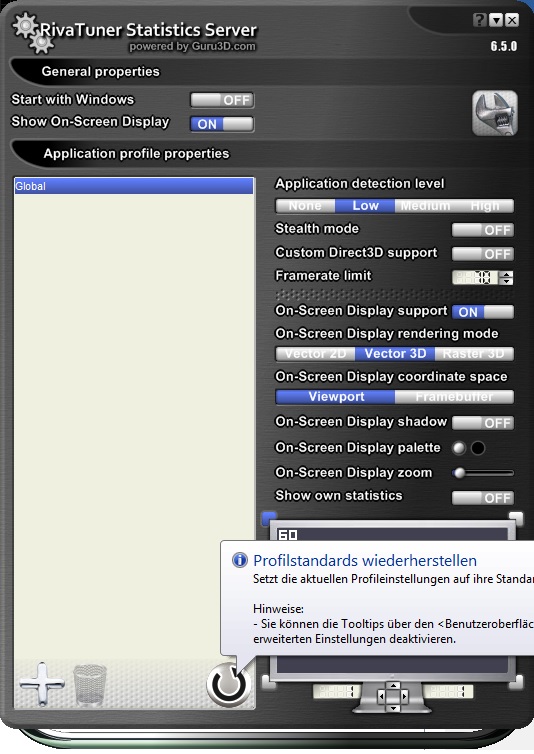Select Vector 2D rendering mode
Screen dimensions: 534x754
(315, 354)
